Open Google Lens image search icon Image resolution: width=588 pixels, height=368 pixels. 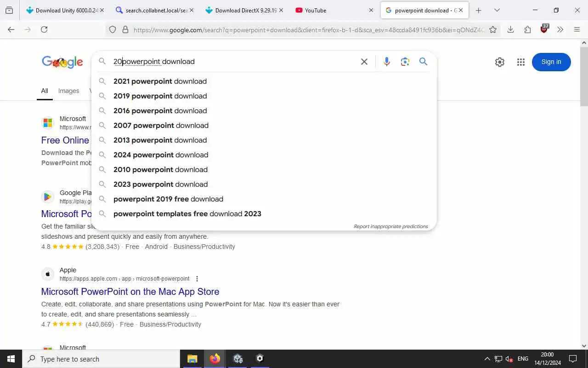(405, 62)
